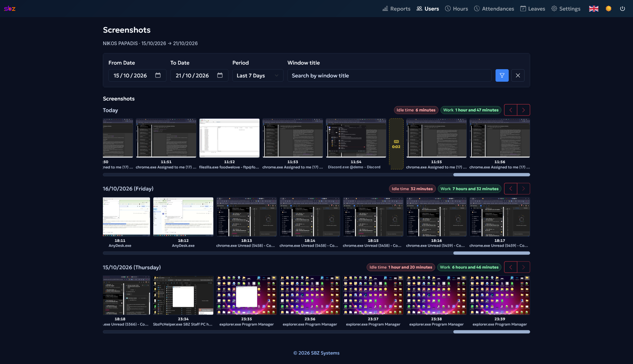Click Idle time 1 hour and 20 minutes badge
The width and height of the screenshot is (633, 364).
pos(401,267)
